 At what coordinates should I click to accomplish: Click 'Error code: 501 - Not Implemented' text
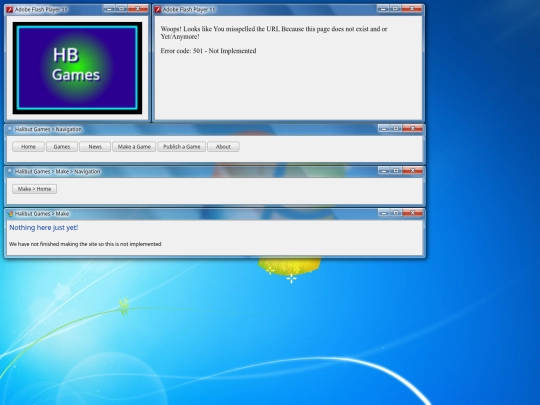click(208, 51)
